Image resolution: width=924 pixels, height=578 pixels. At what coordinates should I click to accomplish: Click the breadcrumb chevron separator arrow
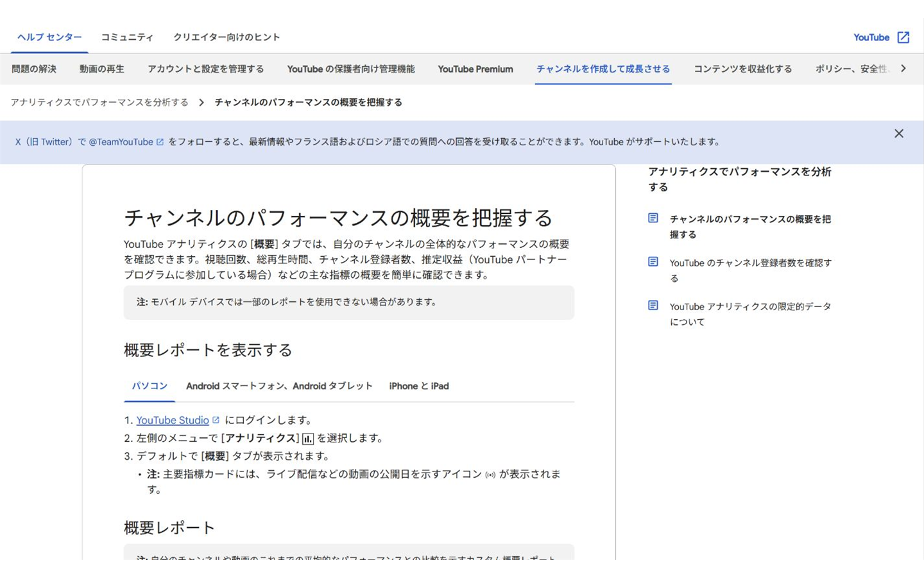pos(201,103)
